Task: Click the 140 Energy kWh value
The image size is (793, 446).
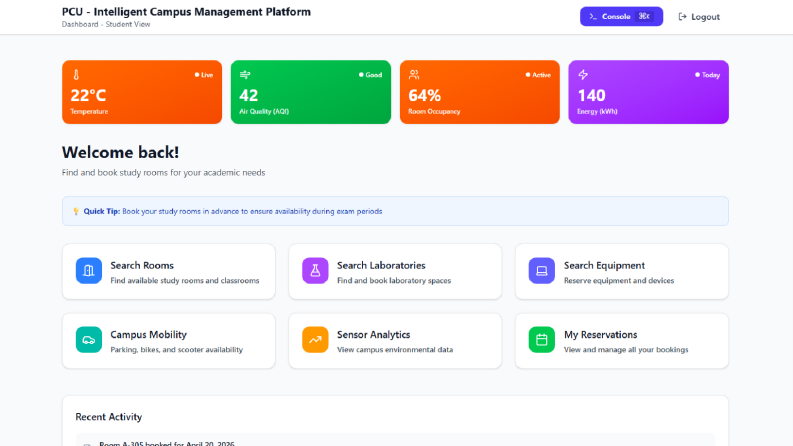Action: [x=591, y=95]
